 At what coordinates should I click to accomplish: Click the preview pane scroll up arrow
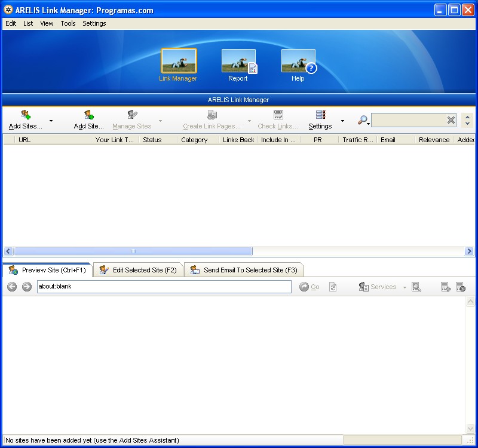click(x=470, y=302)
